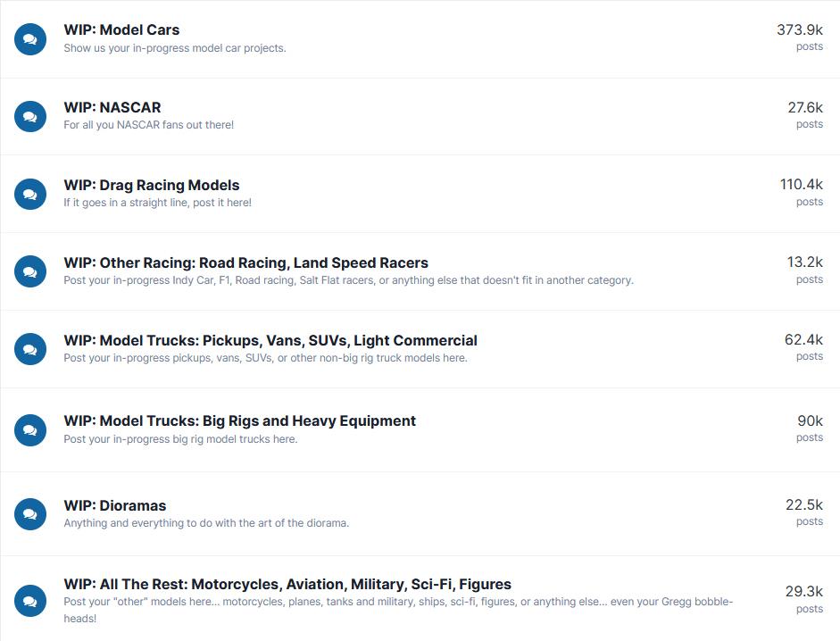
Task: Open WIP: Model Trucks: Big Rigs and Heavy Equipment
Action: click(239, 420)
